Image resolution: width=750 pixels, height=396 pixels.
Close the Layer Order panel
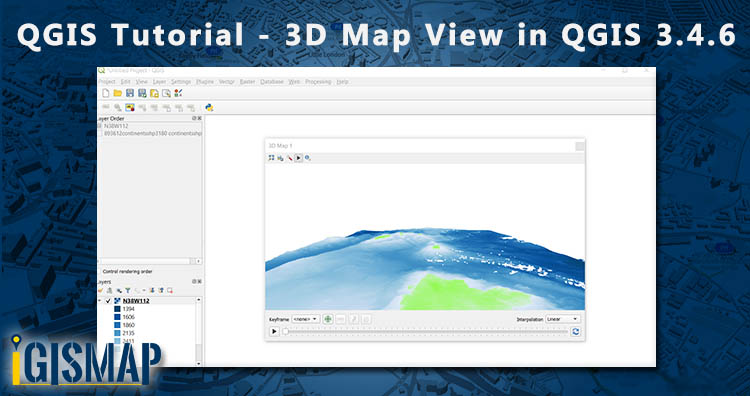pyautogui.click(x=199, y=118)
